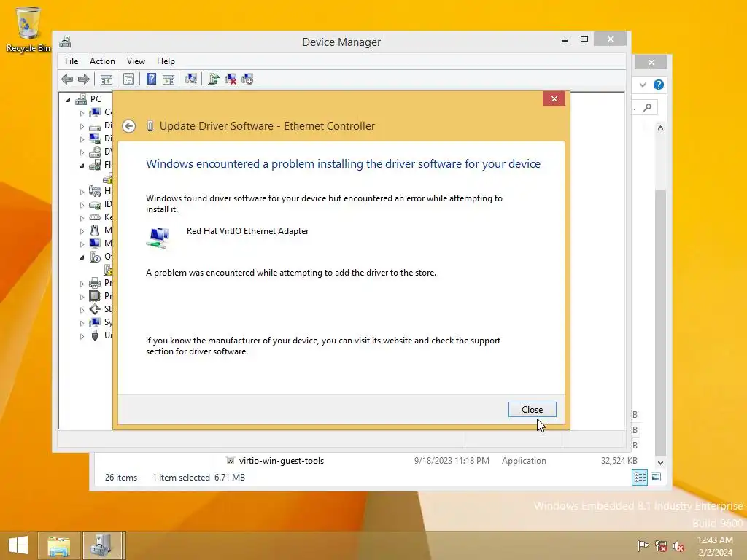
Task: Click the '9/18/2023 11:18 PM' date cell
Action: coord(452,461)
